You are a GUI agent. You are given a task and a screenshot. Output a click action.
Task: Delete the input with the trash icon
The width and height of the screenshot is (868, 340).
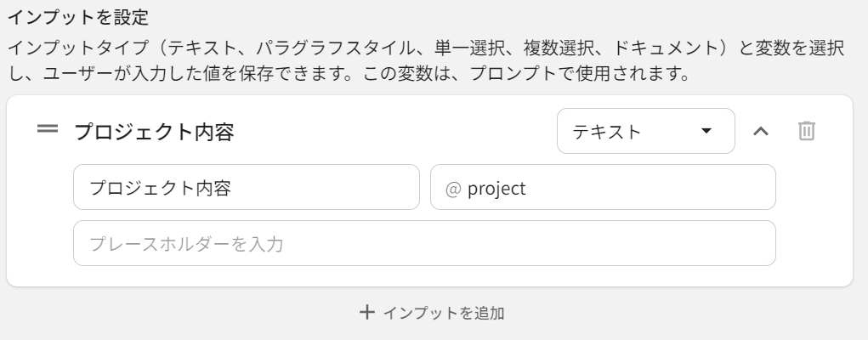point(806,131)
